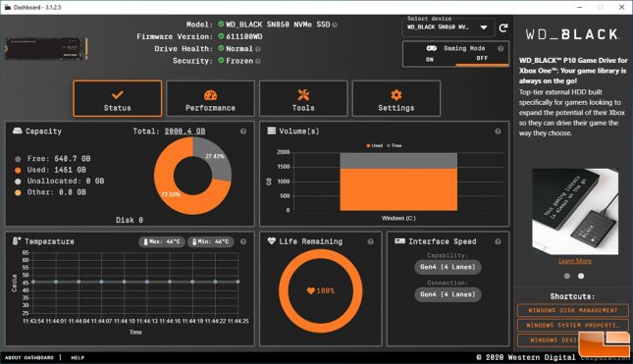633x364 pixels.
Task: Open About Dashboard link
Action: (29, 358)
